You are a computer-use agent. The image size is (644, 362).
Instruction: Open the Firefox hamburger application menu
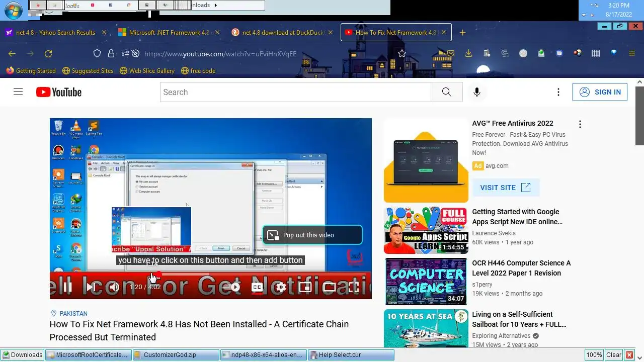[632, 54]
